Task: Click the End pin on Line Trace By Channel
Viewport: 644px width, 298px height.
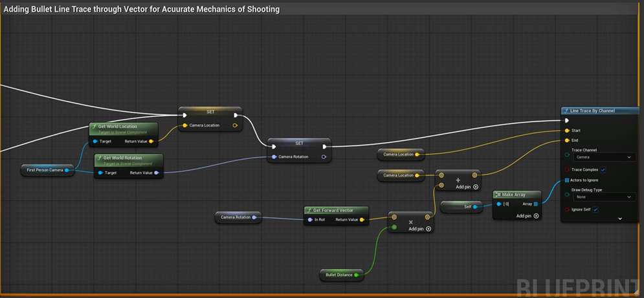Action: [567, 140]
